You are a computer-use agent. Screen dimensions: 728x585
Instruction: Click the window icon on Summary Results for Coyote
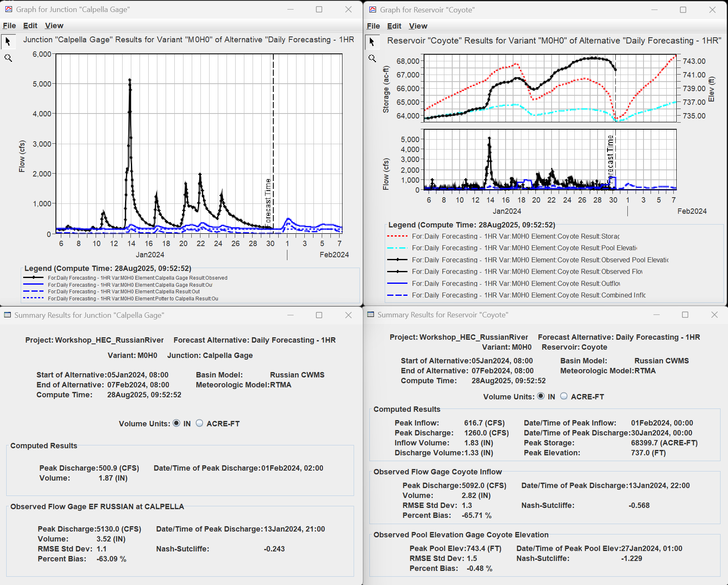click(370, 315)
